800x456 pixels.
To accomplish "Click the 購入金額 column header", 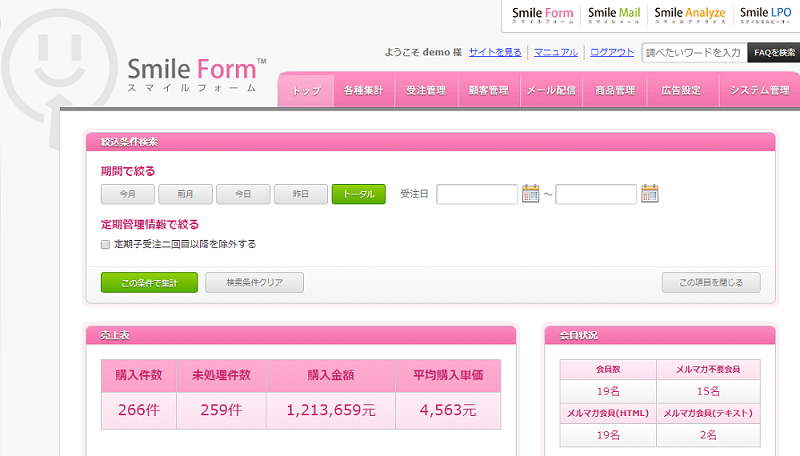I will click(331, 375).
